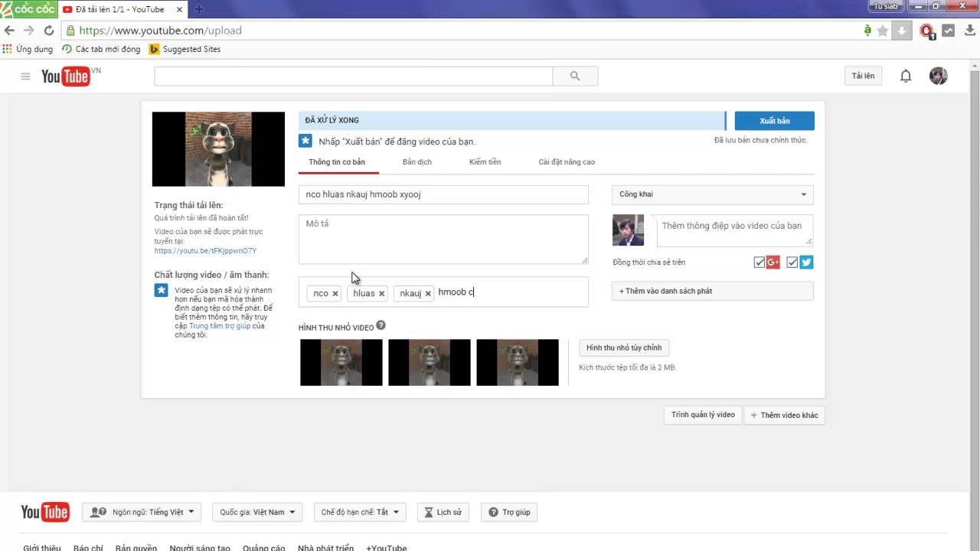This screenshot has height=551, width=980.
Task: Select the Thông tin cơ bản tab
Action: coord(337,162)
